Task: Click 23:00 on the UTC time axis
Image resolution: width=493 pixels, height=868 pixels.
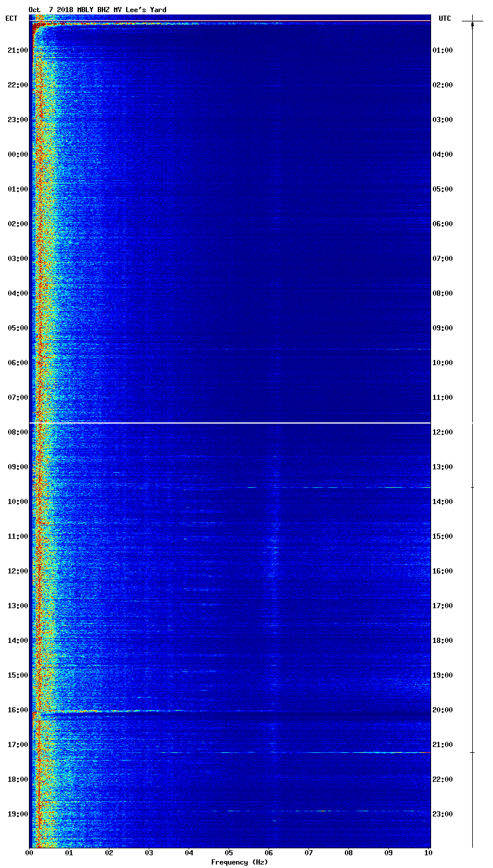Action: [443, 814]
